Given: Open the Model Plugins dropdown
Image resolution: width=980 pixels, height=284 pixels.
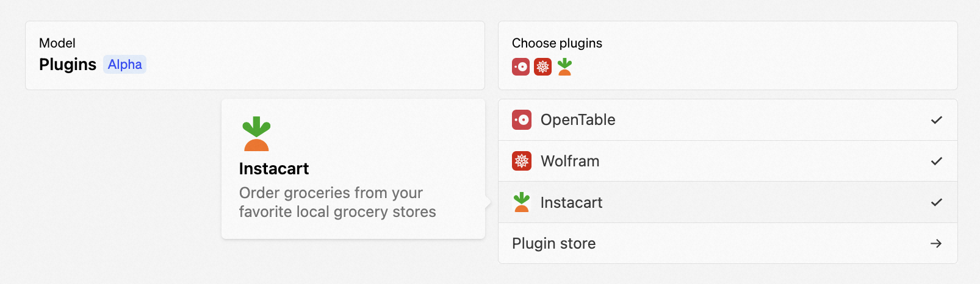Looking at the screenshot, I should (x=255, y=55).
